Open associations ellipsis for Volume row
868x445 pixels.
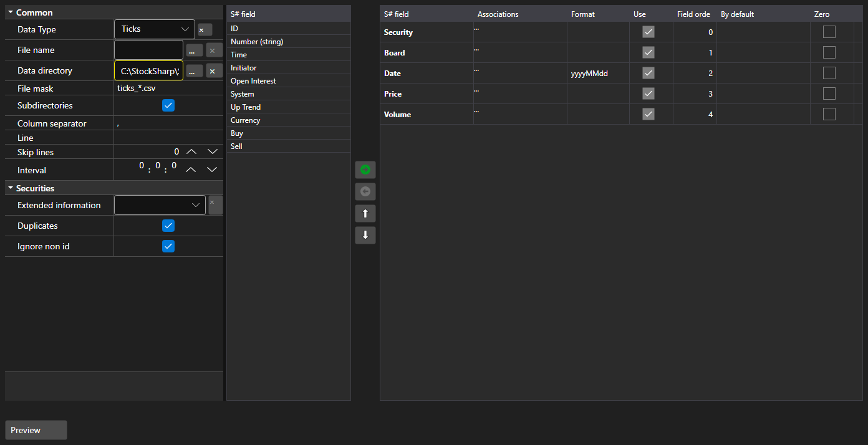(x=476, y=110)
